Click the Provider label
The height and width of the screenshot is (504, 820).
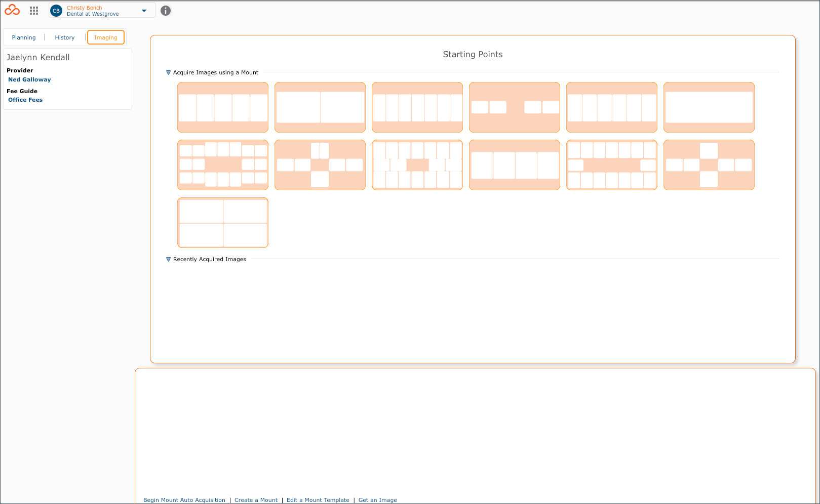pyautogui.click(x=20, y=70)
